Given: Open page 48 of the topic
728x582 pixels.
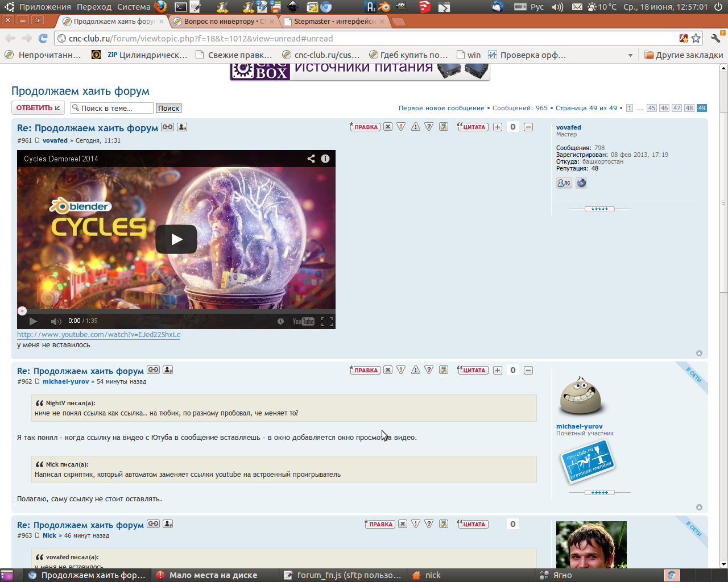Looking at the screenshot, I should (x=689, y=108).
